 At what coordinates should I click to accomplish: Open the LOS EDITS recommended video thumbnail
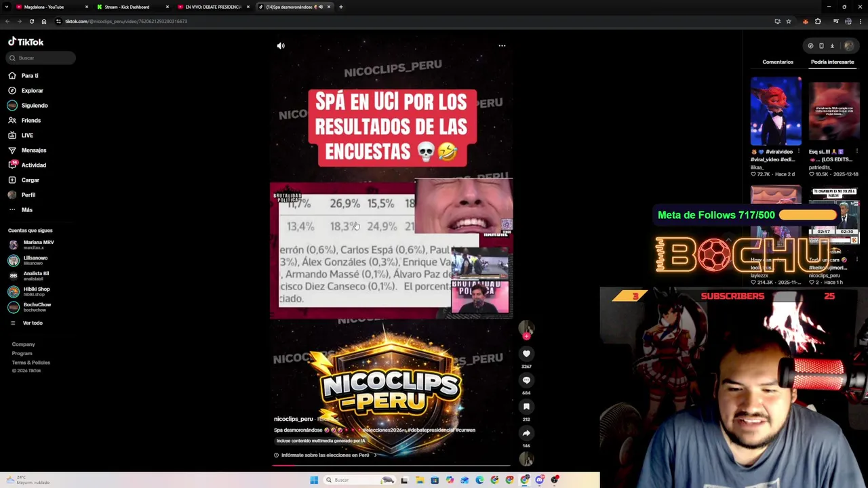[x=834, y=111]
